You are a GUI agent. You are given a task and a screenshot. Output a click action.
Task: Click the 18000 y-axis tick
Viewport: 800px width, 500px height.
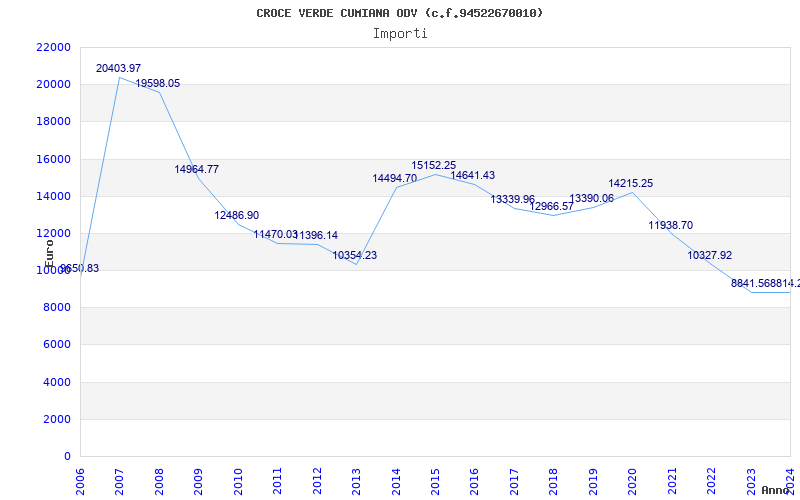coord(54,122)
